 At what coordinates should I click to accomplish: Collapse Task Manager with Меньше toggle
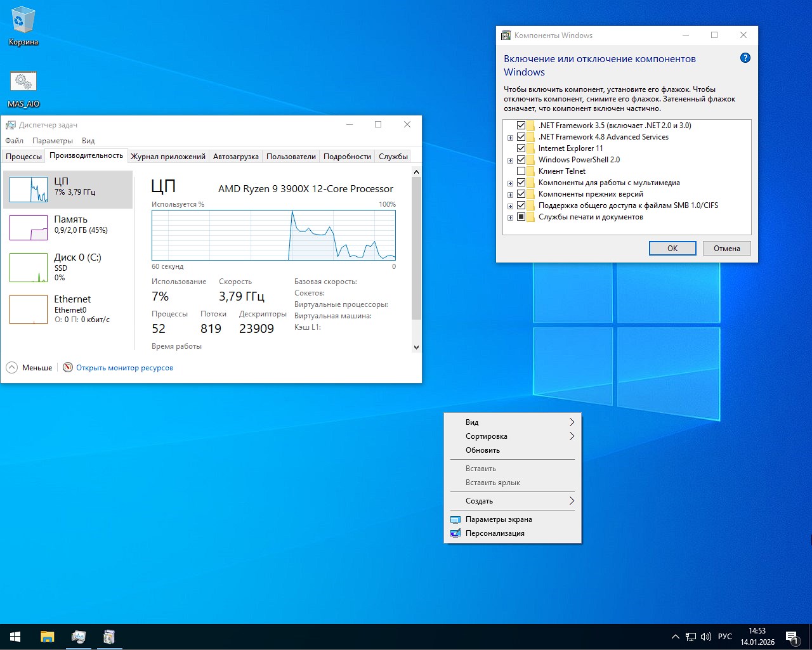29,367
